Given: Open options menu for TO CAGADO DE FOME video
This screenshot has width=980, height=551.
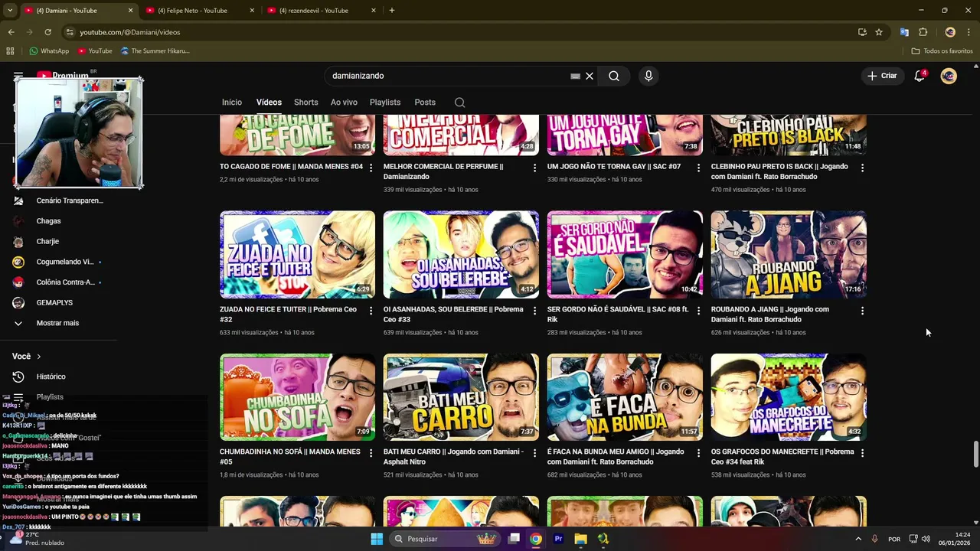Looking at the screenshot, I should click(x=371, y=168).
